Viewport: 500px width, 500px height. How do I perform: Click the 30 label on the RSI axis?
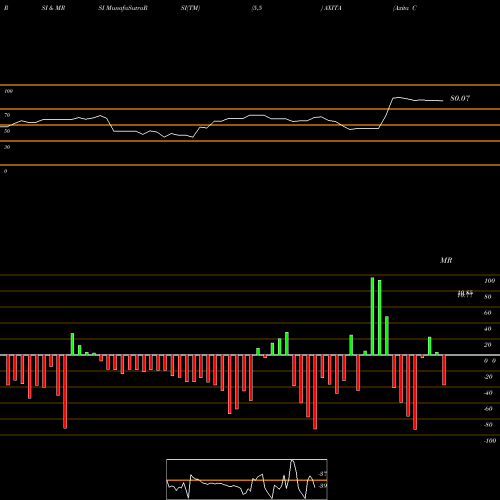tap(7, 147)
